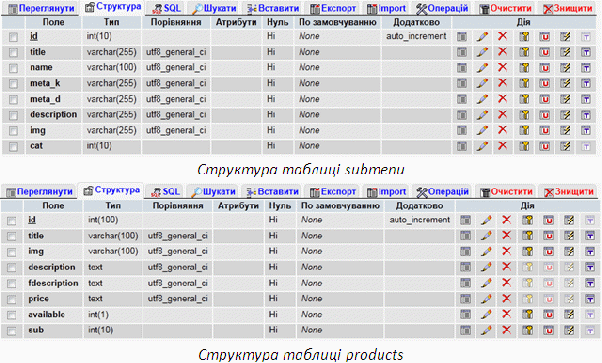Edit the title field in submenu table
The height and width of the screenshot is (363, 602).
(482, 52)
